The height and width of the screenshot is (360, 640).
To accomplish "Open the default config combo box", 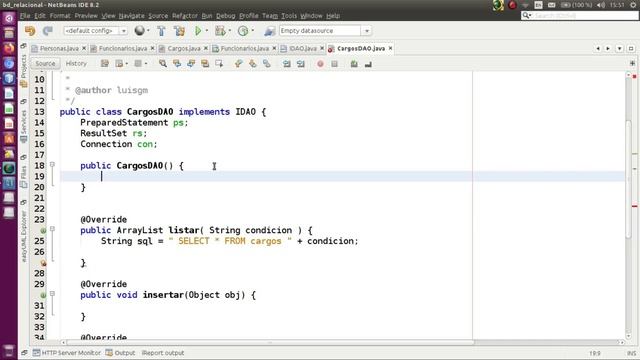I will [95, 31].
